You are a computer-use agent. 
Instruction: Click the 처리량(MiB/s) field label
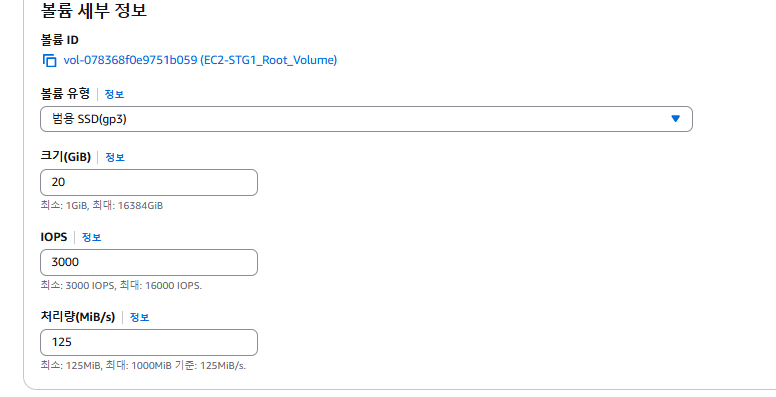(x=78, y=317)
